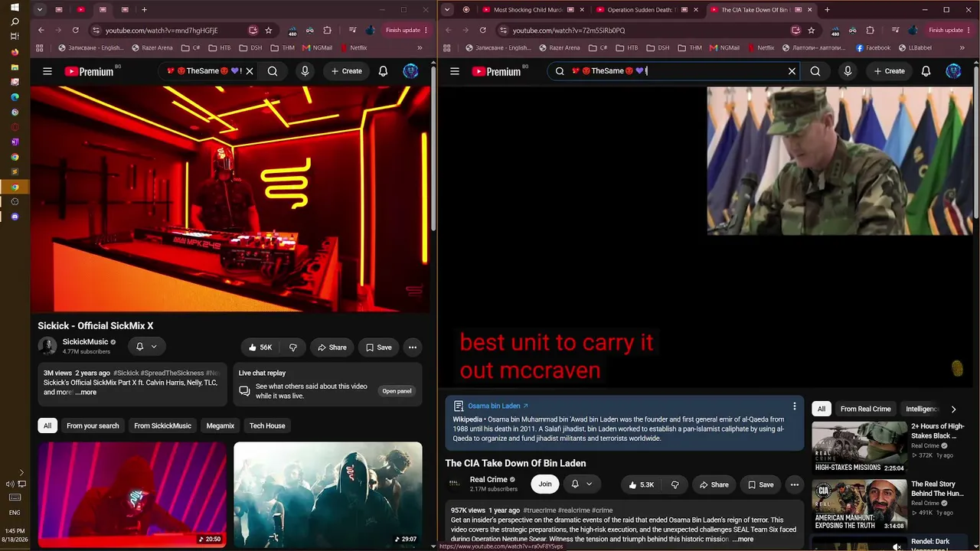Open Windows taskbar search
The width and height of the screenshot is (980, 551).
tap(15, 21)
